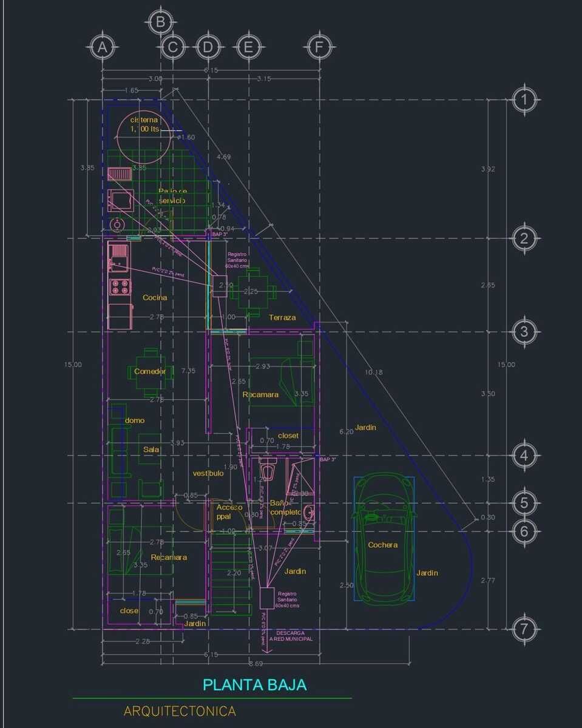Image resolution: width=582 pixels, height=728 pixels.
Task: Click the PLANTA BAJA title text
Action: tap(254, 685)
